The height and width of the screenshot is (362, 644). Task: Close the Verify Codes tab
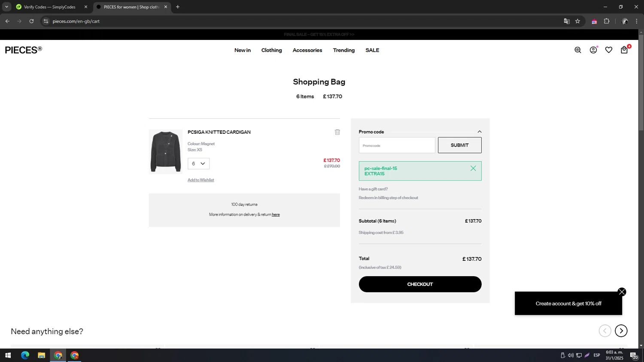(x=86, y=7)
